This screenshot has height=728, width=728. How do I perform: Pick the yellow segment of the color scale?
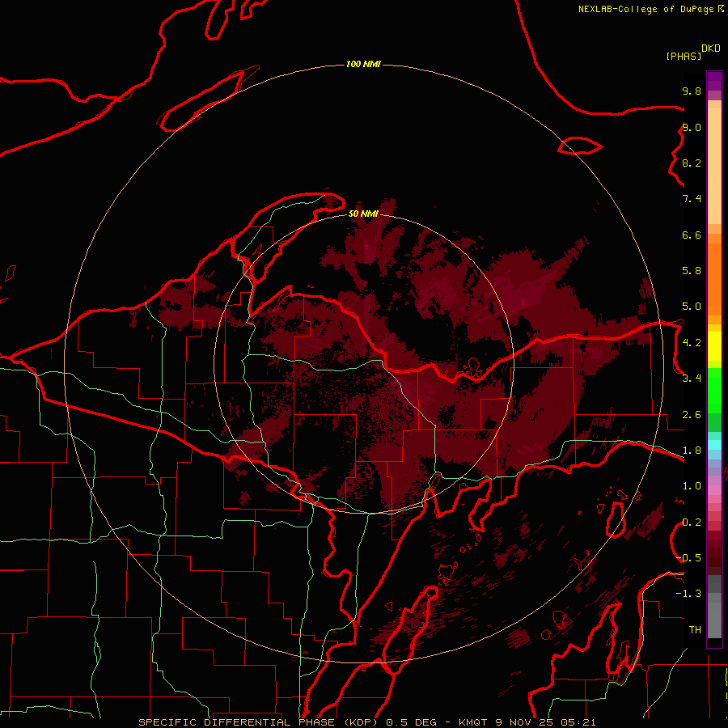[x=714, y=346]
